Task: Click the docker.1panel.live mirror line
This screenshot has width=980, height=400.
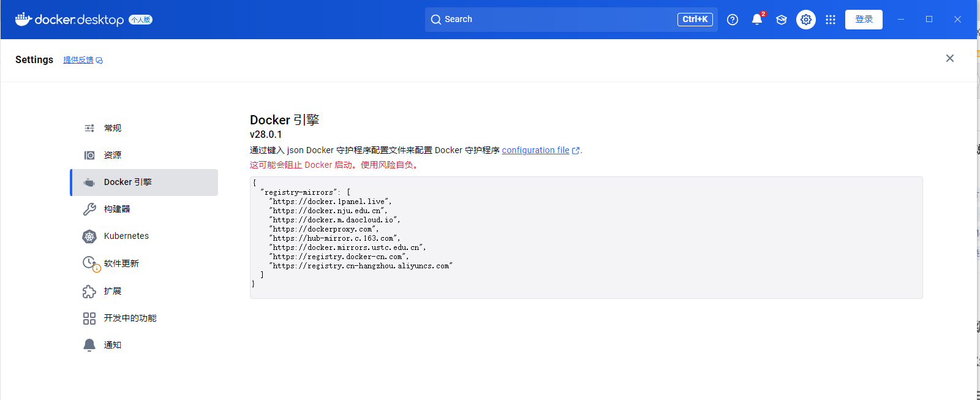Action: point(330,202)
